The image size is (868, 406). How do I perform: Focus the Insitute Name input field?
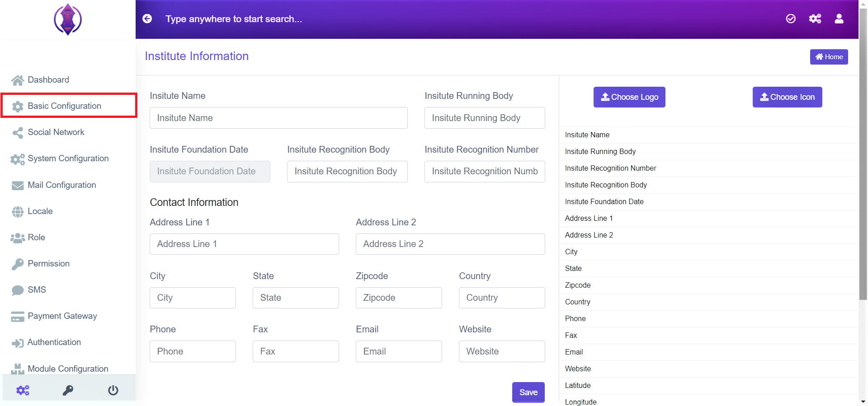click(x=278, y=118)
